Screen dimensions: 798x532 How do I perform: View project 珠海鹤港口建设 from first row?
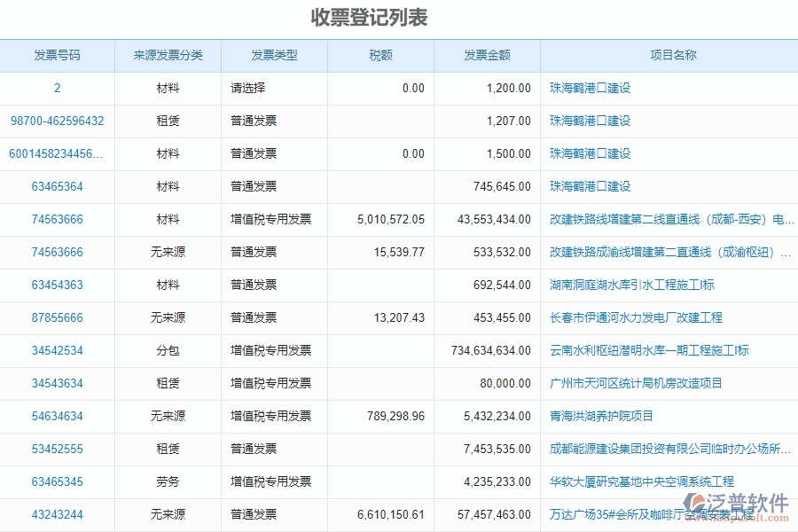click(x=591, y=88)
